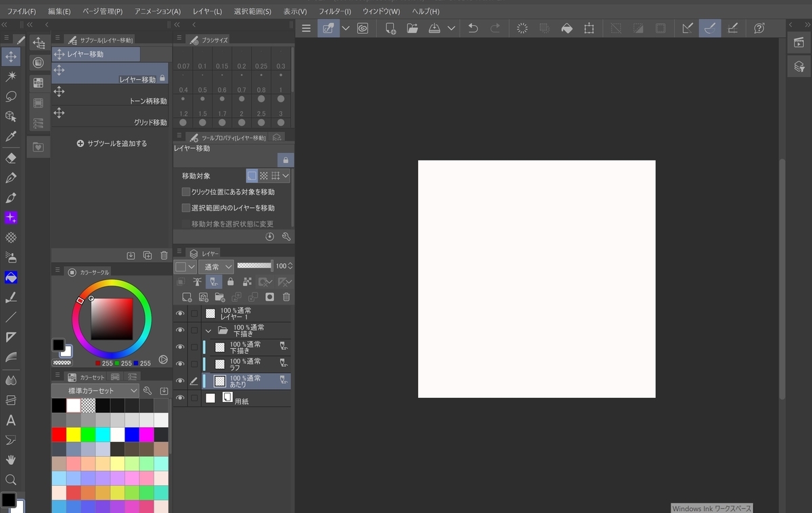Choose the text tool (A)
The width and height of the screenshot is (812, 513).
(x=11, y=420)
